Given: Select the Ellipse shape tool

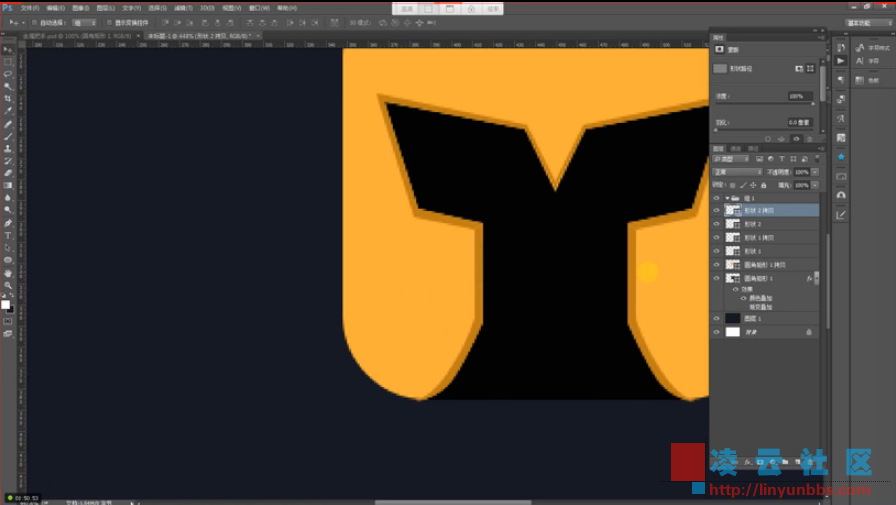Looking at the screenshot, I should point(8,260).
